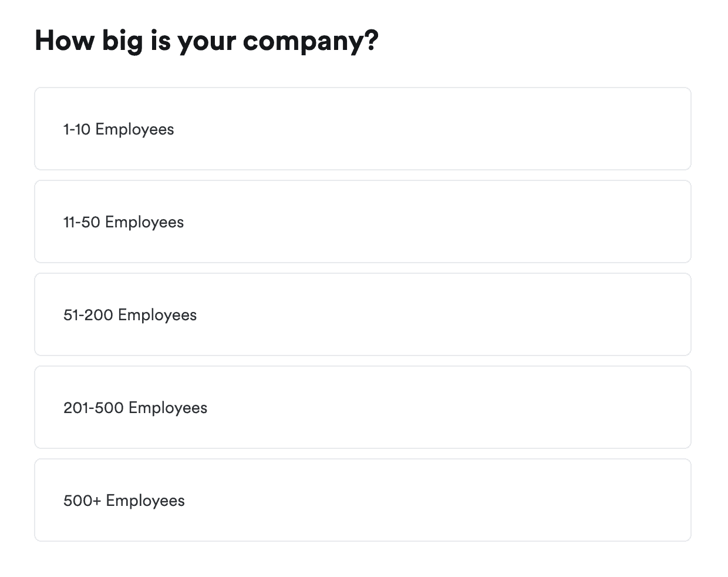The height and width of the screenshot is (577, 728).
Task: Set company size to 51-200 Employees
Action: 362,315
